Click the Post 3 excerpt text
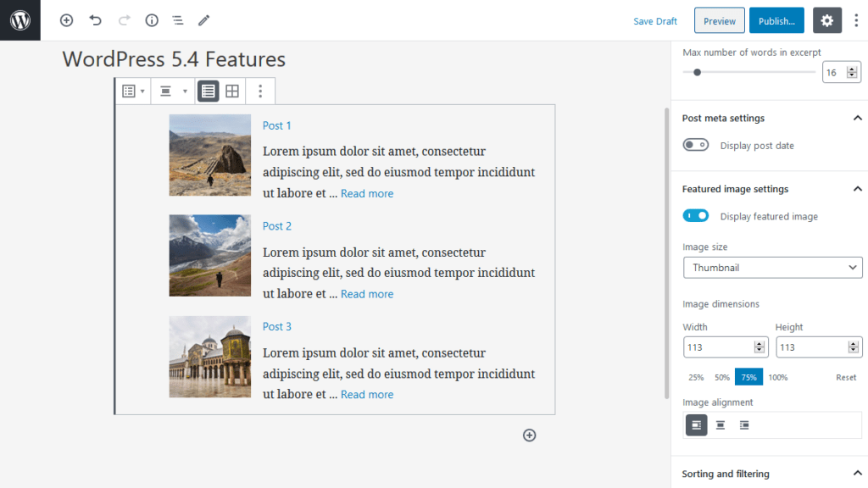The image size is (868, 488). [x=398, y=374]
